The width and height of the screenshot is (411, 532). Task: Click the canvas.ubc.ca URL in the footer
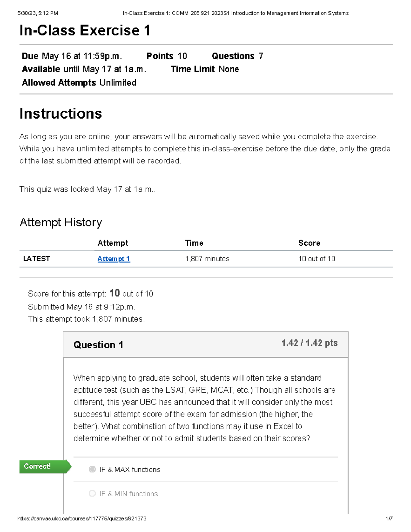coord(82,519)
